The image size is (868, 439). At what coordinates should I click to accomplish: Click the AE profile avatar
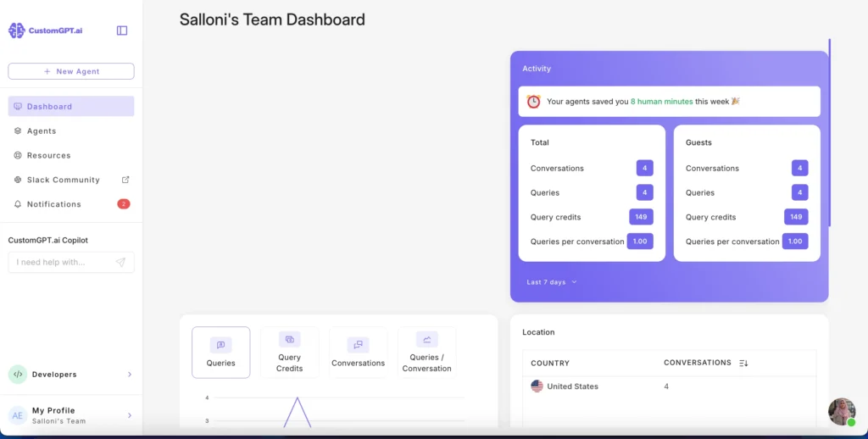point(18,415)
